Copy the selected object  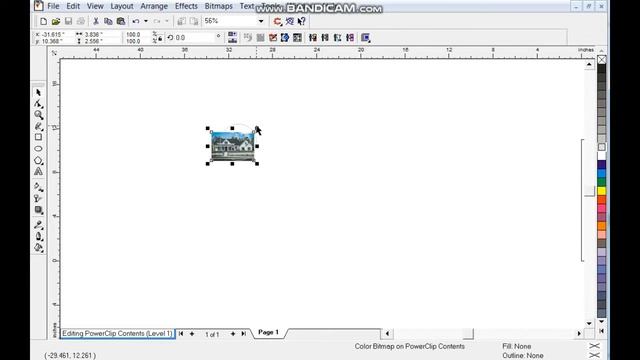point(108,21)
